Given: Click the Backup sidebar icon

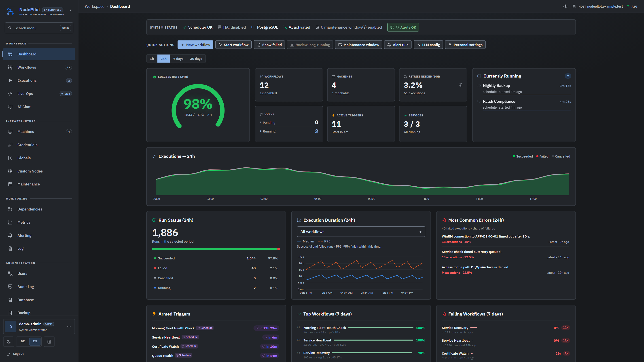Looking at the screenshot, I should (x=10, y=313).
